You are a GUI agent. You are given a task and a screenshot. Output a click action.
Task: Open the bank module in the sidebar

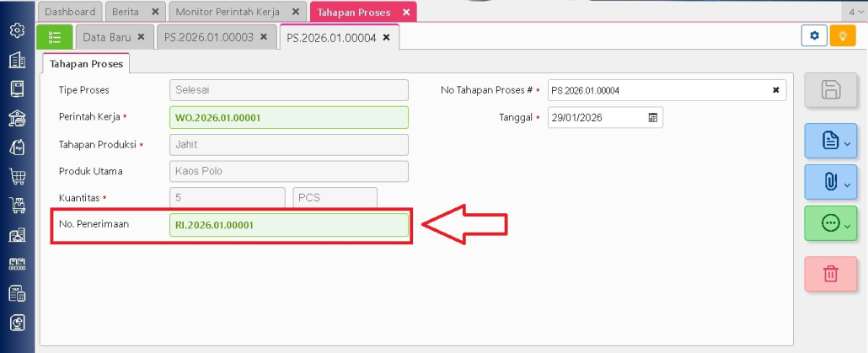[x=17, y=118]
